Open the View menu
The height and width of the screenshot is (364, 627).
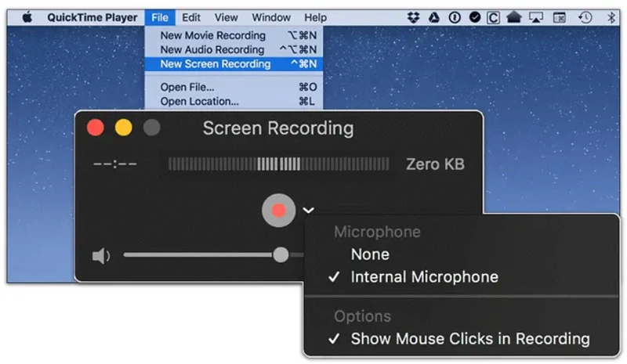[226, 17]
